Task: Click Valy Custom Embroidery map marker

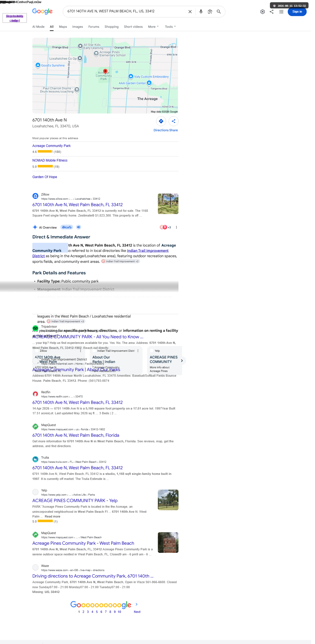Action: pyautogui.click(x=131, y=76)
